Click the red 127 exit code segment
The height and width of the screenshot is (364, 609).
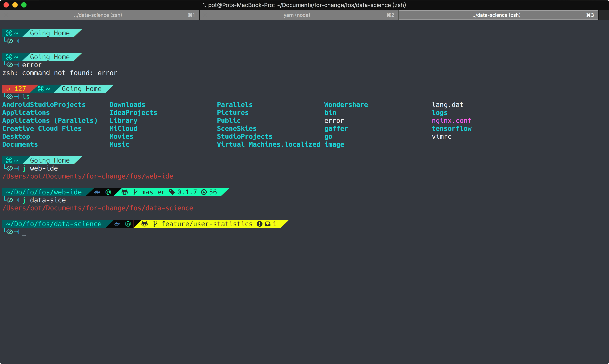click(x=17, y=89)
